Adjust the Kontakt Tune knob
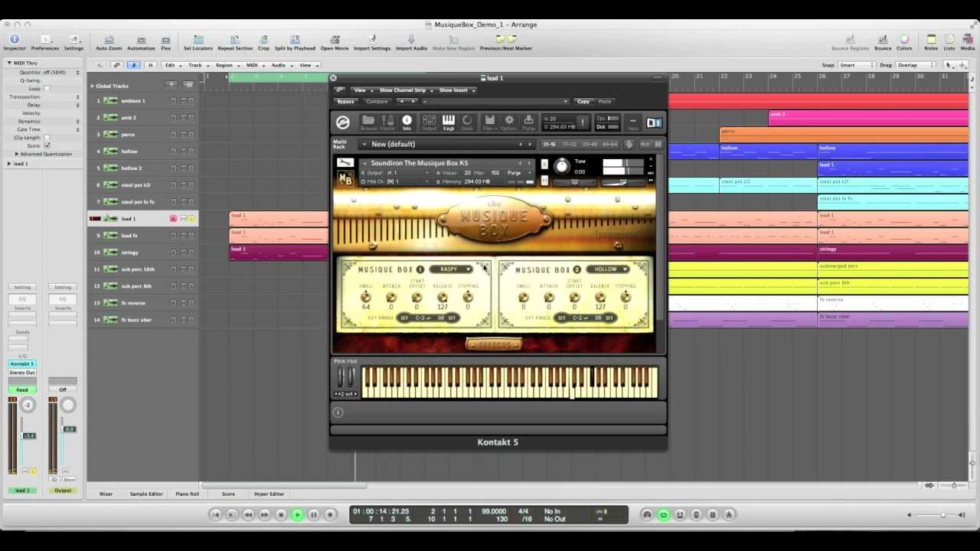Viewport: 980px width, 551px height. point(562,166)
